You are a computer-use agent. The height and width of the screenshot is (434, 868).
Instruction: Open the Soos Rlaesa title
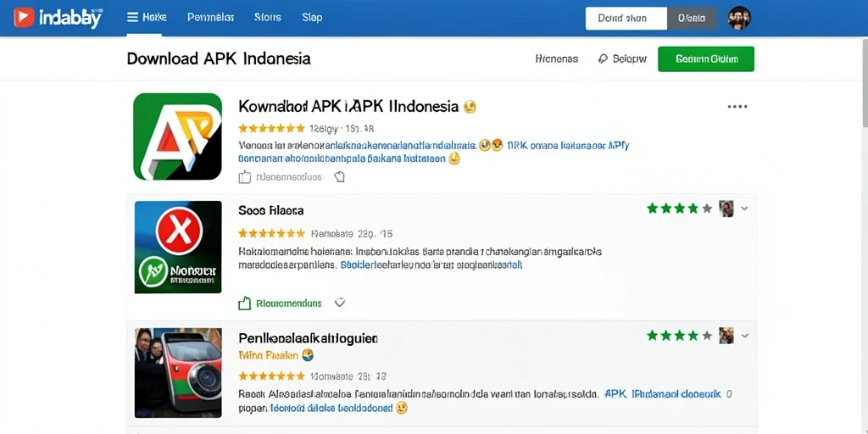click(270, 210)
